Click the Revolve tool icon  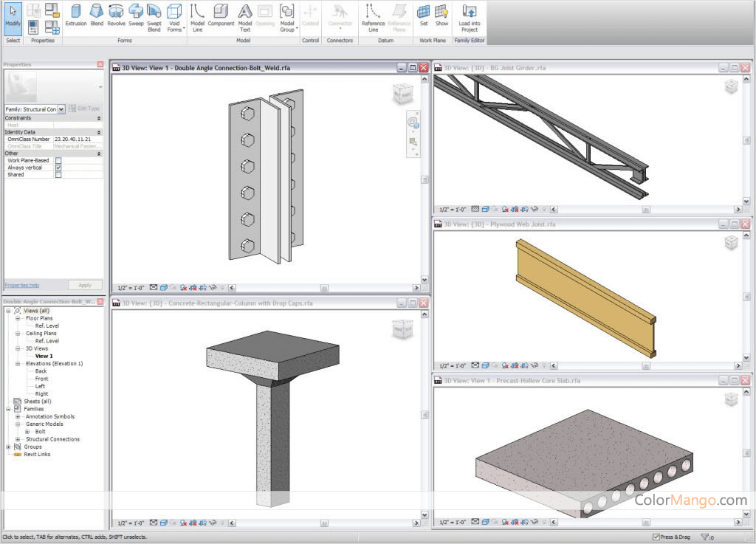click(x=117, y=16)
